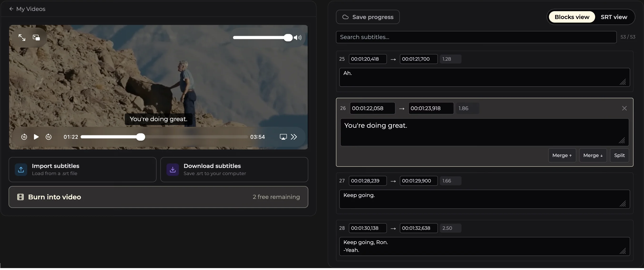Screen dimensions: 644x270
Task: Play the video with the play button
Action: pyautogui.click(x=36, y=137)
